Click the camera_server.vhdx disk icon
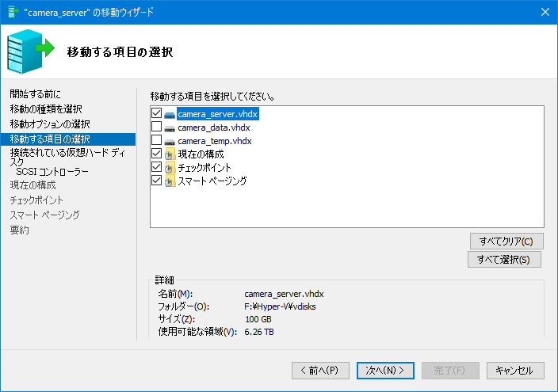Image resolution: width=558 pixels, height=392 pixels. tap(170, 114)
